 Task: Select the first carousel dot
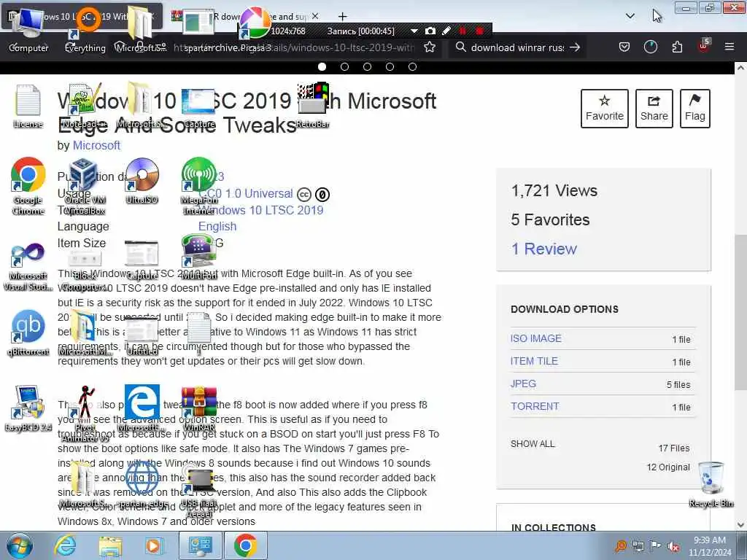(x=322, y=66)
